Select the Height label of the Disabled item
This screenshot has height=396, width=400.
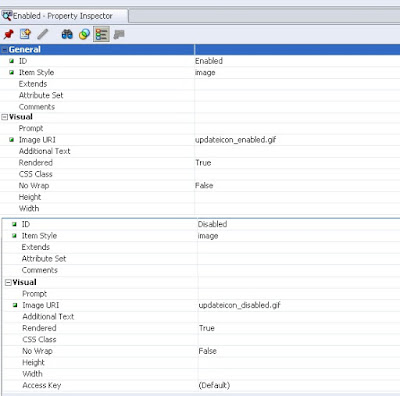click(33, 362)
